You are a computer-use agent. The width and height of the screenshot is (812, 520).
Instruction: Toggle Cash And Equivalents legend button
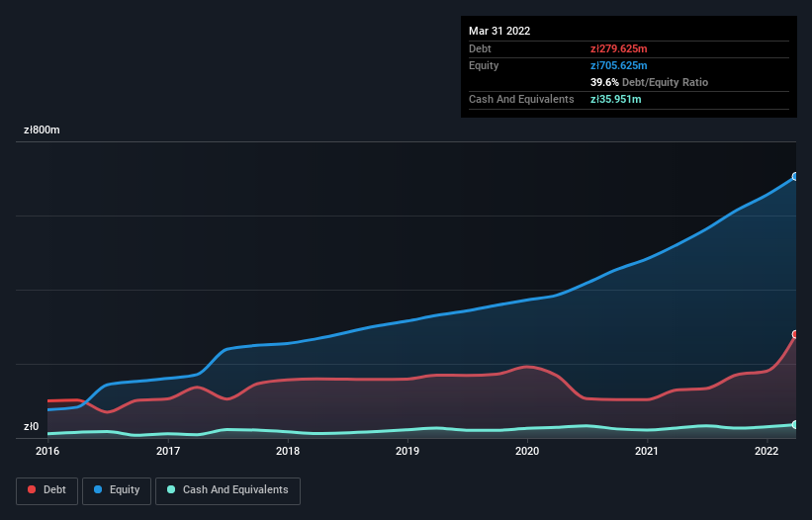pyautogui.click(x=227, y=490)
